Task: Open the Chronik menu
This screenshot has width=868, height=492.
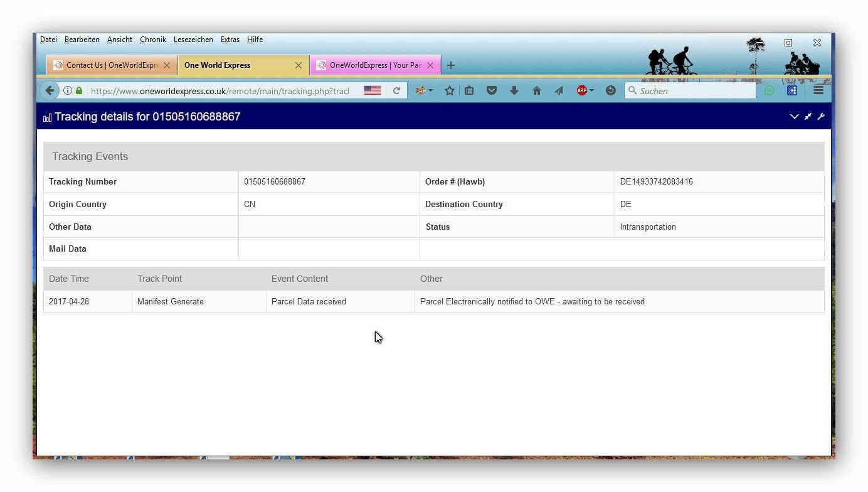Action: pyautogui.click(x=153, y=40)
